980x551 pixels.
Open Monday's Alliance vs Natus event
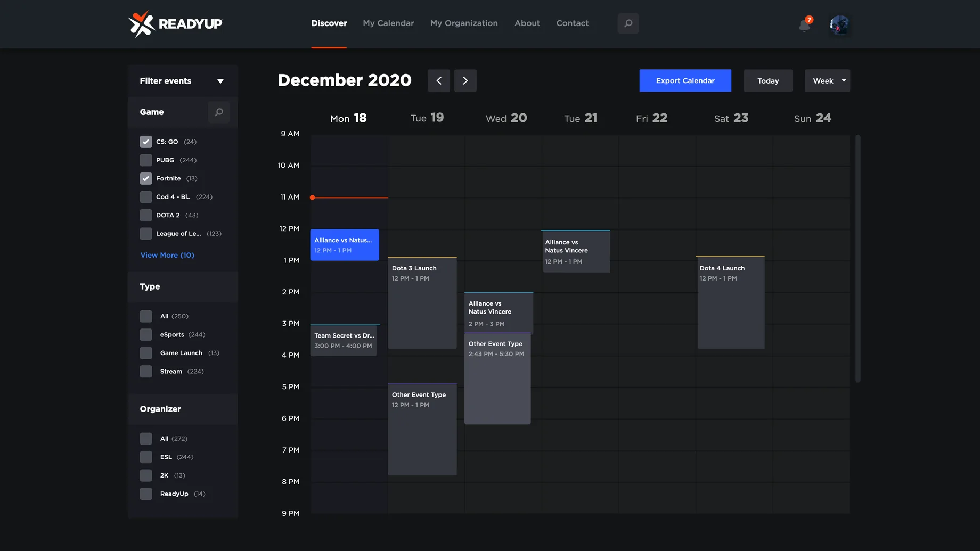345,245
